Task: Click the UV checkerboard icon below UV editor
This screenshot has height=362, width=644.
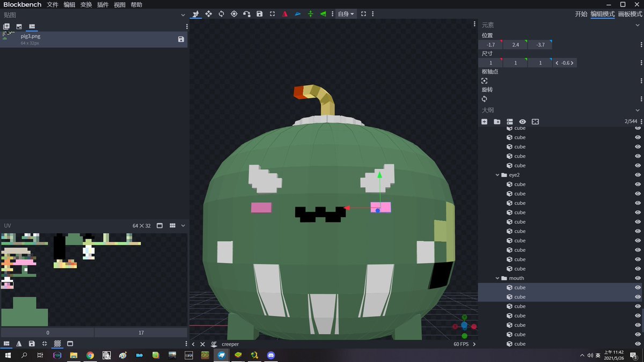Action: point(57,344)
